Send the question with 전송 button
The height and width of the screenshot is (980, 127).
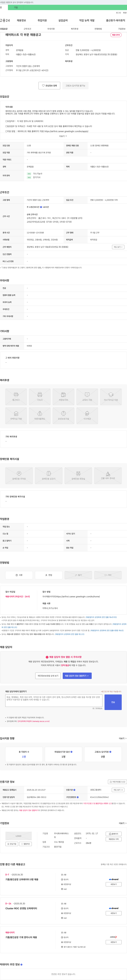click(x=113, y=702)
